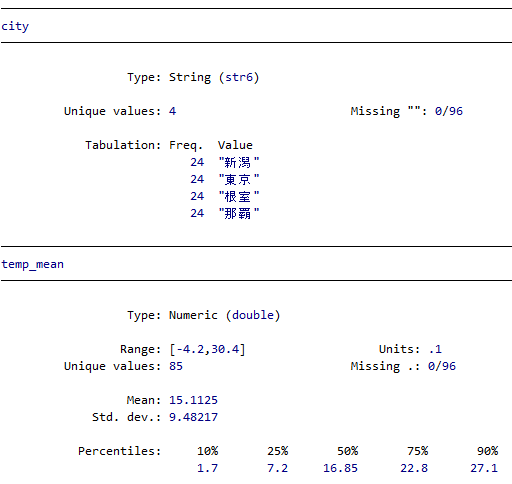Click the temp_mean missing count 0/96
The height and width of the screenshot is (484, 512).
click(442, 366)
